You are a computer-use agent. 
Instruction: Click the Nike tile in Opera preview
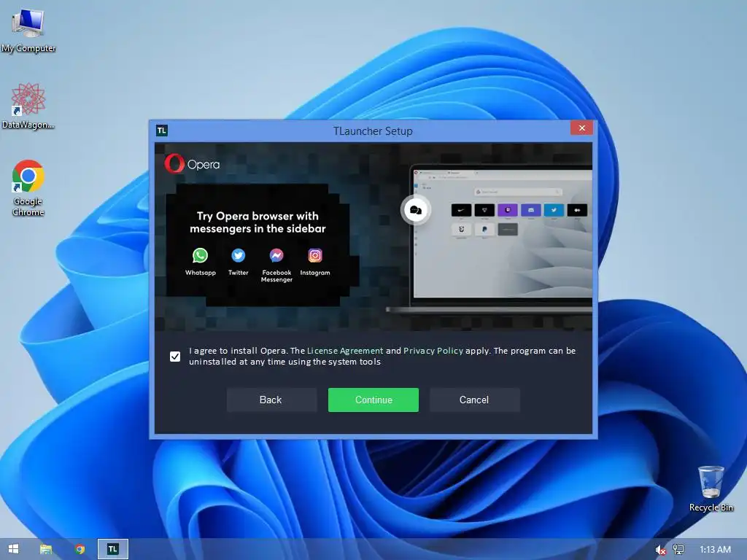click(x=461, y=210)
